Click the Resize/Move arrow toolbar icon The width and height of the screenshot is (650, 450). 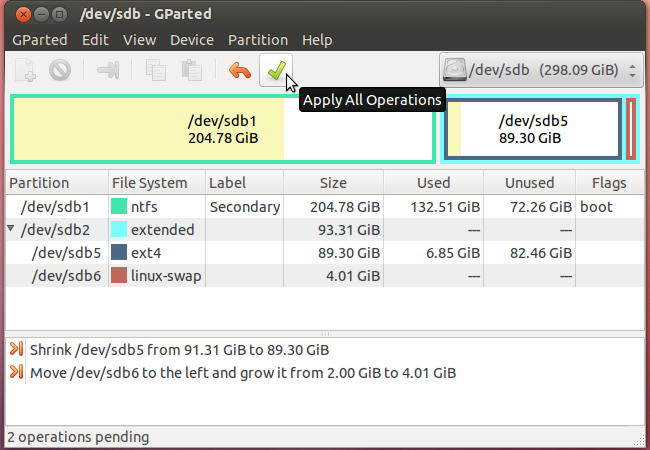[x=108, y=70]
